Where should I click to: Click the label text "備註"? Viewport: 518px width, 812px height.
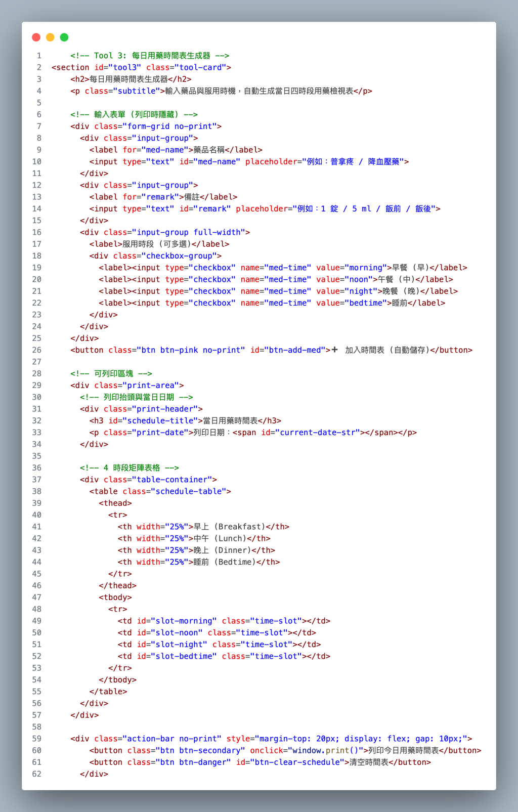tap(192, 197)
